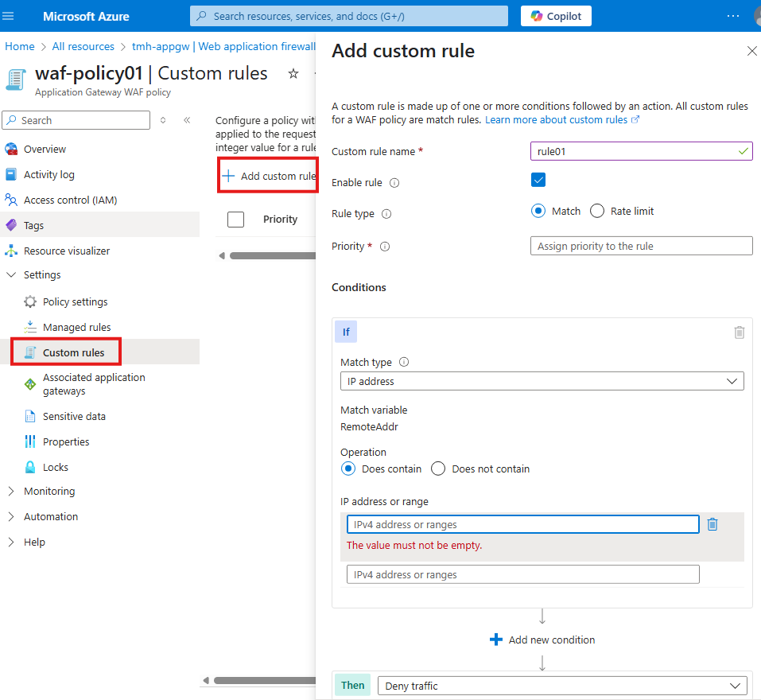Viewport: 761px width, 700px height.
Task: Collapse the sidebar with double chevron
Action: coord(187,120)
